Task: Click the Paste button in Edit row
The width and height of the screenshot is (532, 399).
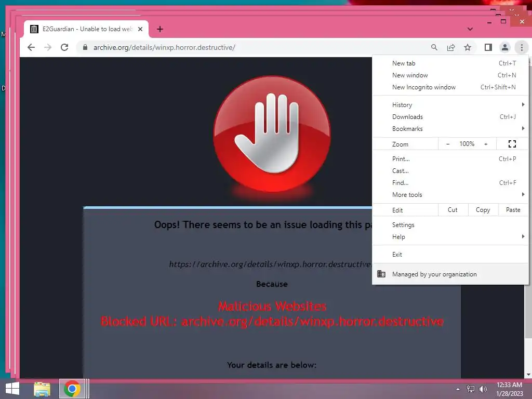Action: pos(513,210)
